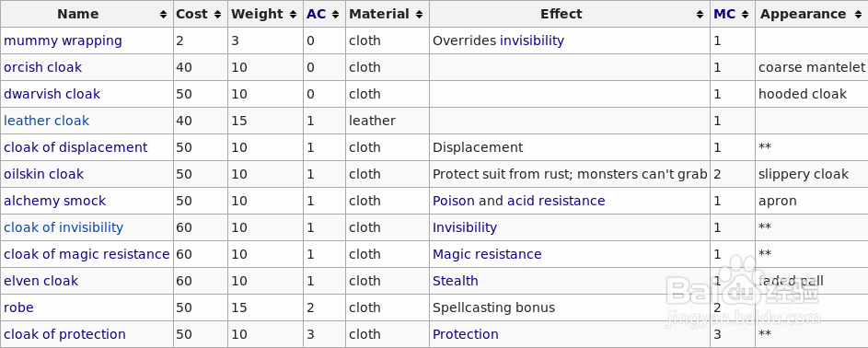
Task: Click the cloak of displacement link
Action: pyautogui.click(x=75, y=147)
